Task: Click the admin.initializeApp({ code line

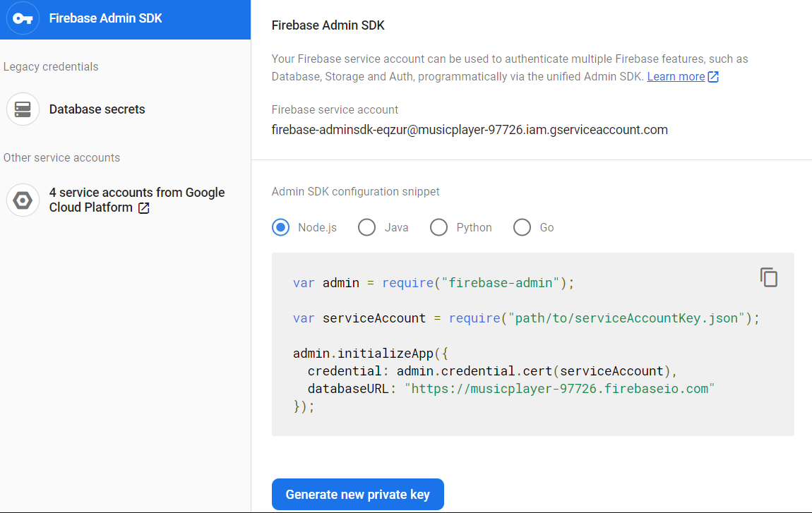Action: pyautogui.click(x=370, y=354)
